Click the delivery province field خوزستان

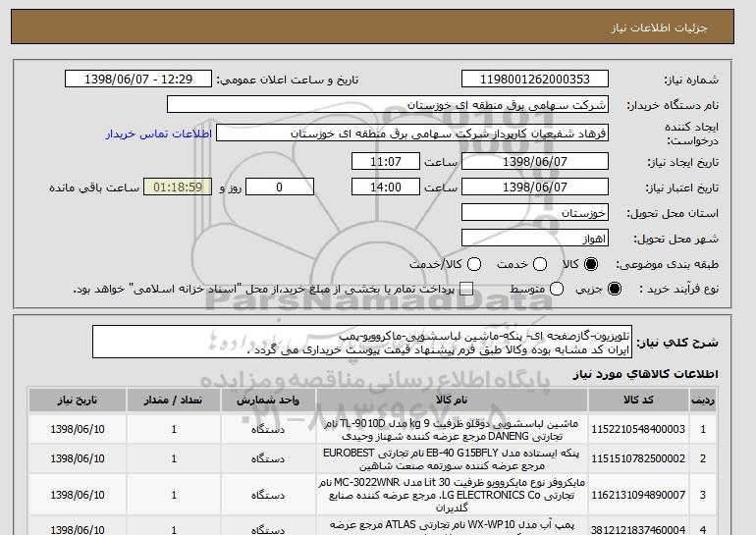[535, 213]
